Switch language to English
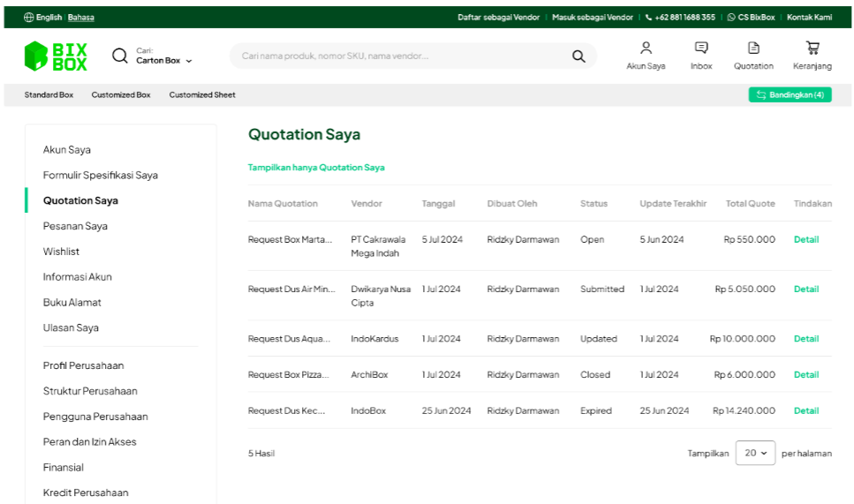This screenshot has width=854, height=504. [49, 18]
